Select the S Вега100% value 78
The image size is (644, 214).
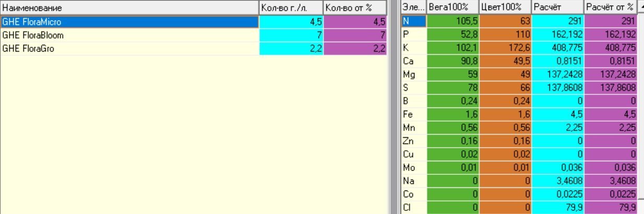(453, 88)
